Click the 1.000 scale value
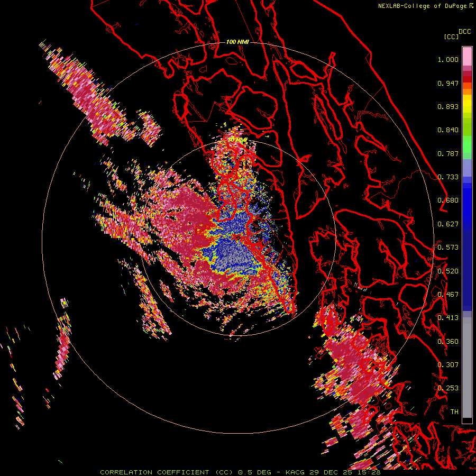The image size is (476, 476). [x=448, y=59]
